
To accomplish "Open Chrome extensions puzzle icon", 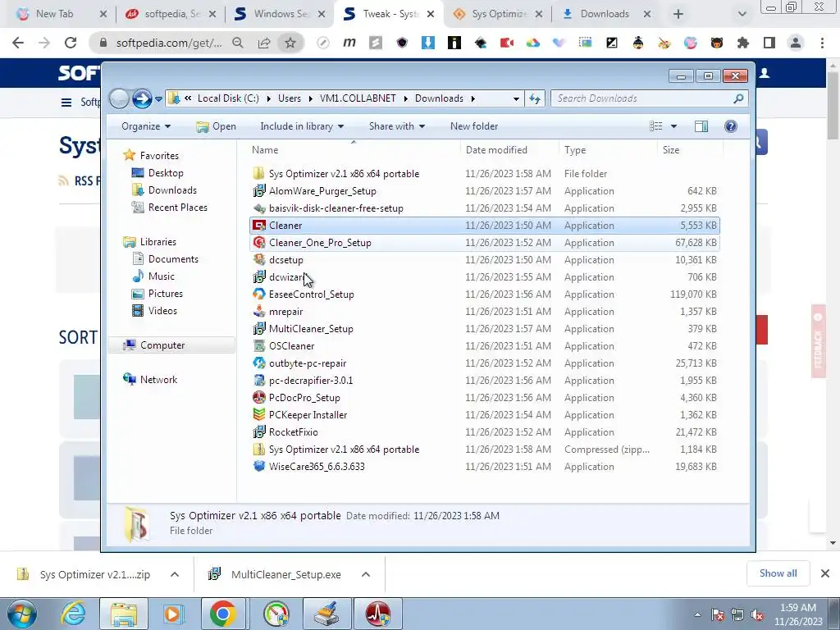I will point(742,43).
